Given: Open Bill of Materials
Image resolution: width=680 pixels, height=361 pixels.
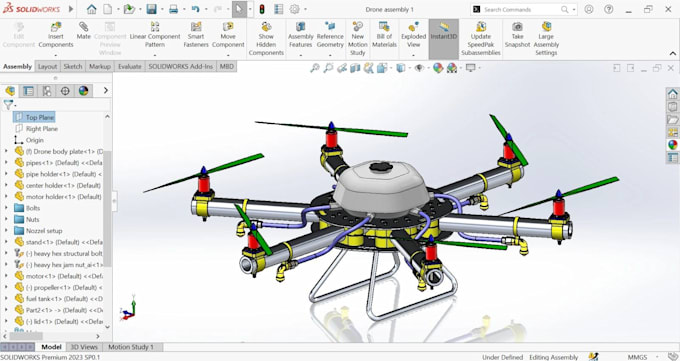Looking at the screenshot, I should [384, 35].
